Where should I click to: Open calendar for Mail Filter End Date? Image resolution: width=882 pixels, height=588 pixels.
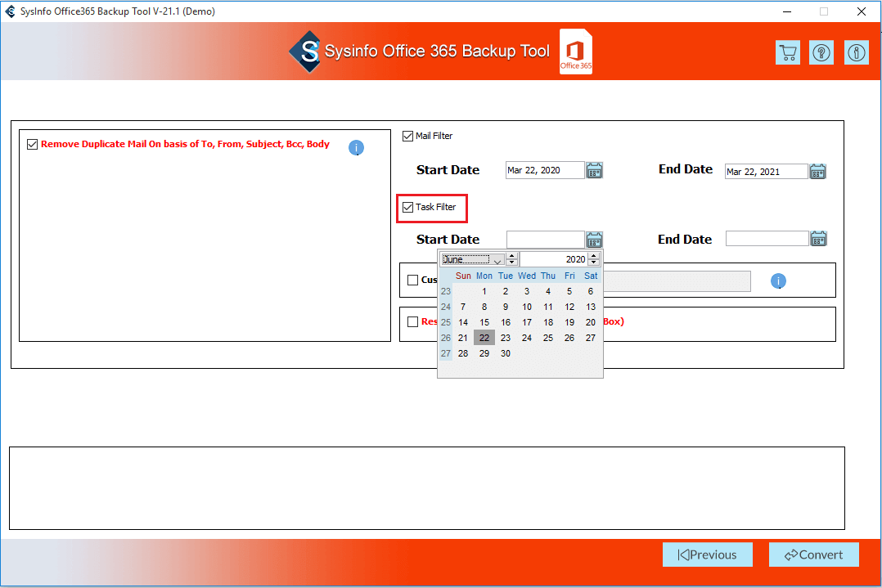(x=818, y=172)
